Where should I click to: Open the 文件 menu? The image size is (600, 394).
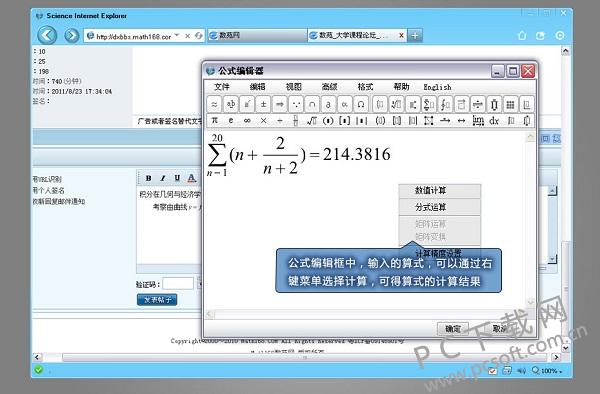tap(222, 87)
